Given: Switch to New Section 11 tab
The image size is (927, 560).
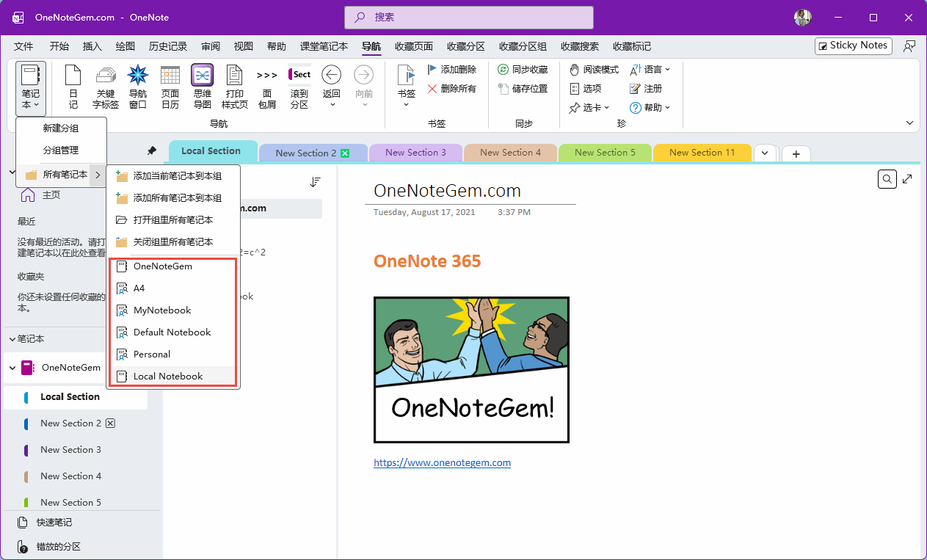Looking at the screenshot, I should [x=702, y=153].
